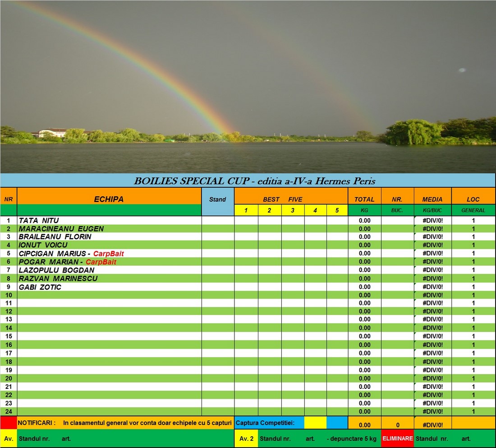Select the TOTAL column header

click(364, 199)
